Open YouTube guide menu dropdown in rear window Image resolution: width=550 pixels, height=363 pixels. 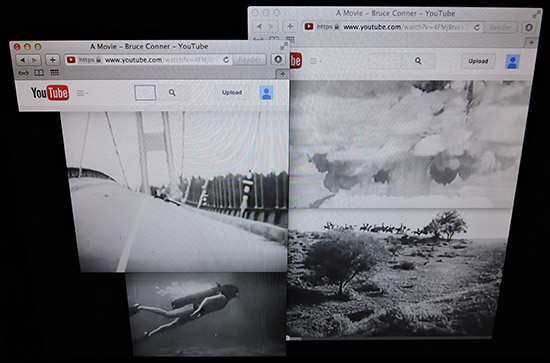pyautogui.click(x=316, y=61)
